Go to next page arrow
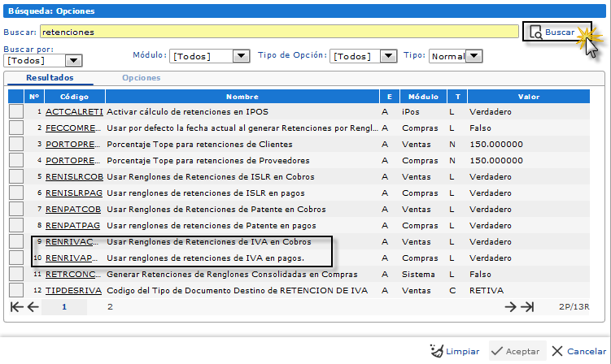The height and width of the screenshot is (364, 611). 510,307
